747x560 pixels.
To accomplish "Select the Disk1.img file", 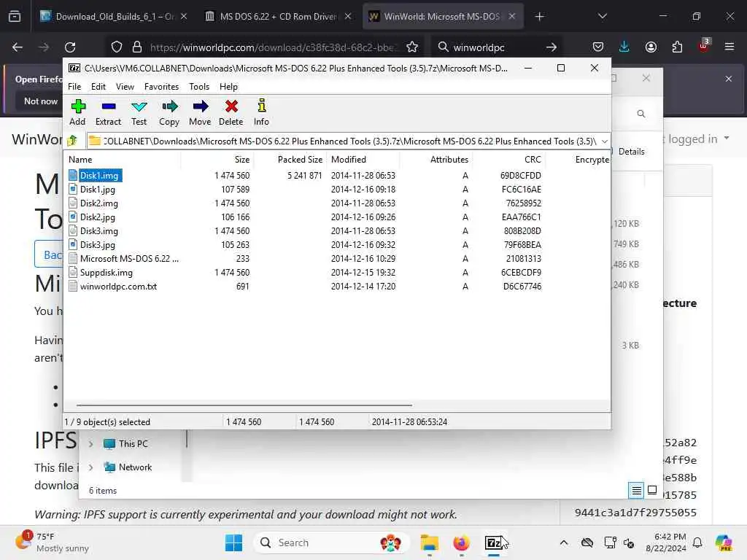I will (x=98, y=176).
